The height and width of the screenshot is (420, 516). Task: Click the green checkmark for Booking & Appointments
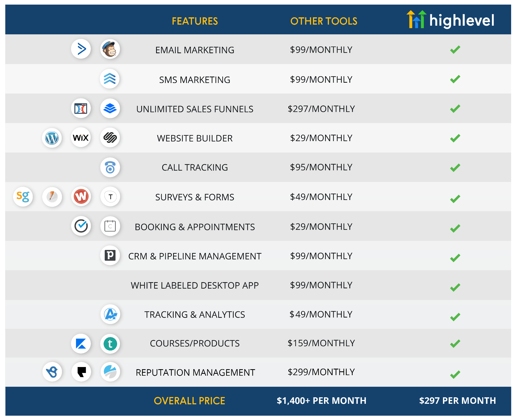(x=455, y=228)
